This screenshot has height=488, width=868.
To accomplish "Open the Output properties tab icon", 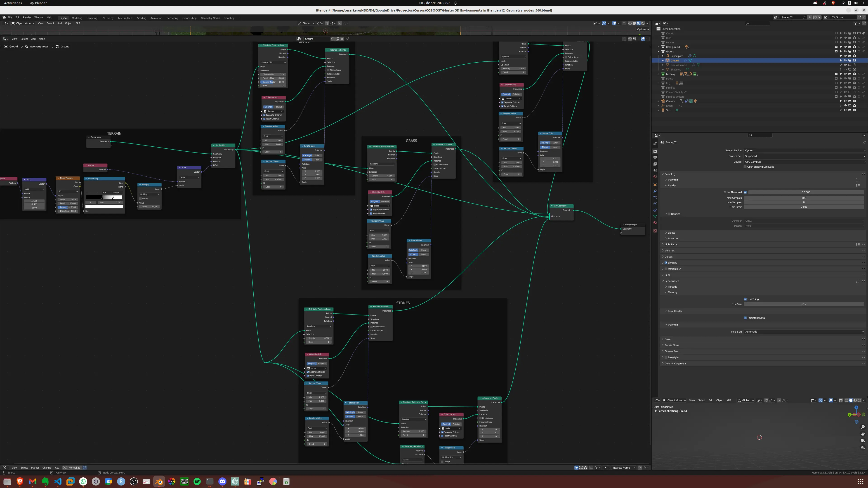I will point(655,158).
